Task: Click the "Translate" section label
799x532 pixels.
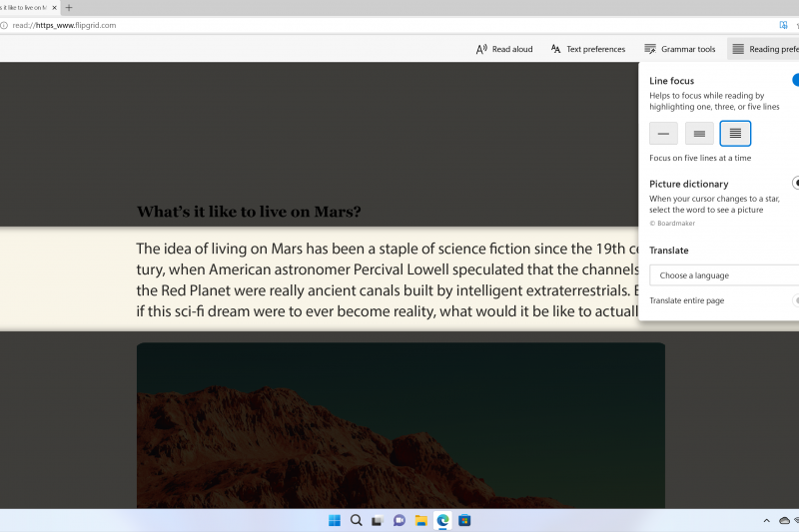Action: pos(668,251)
